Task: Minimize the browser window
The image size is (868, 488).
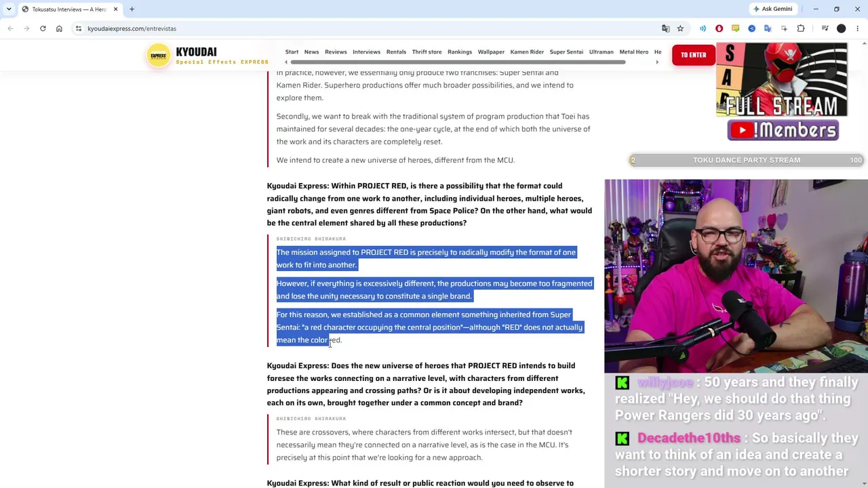Action: tap(816, 9)
